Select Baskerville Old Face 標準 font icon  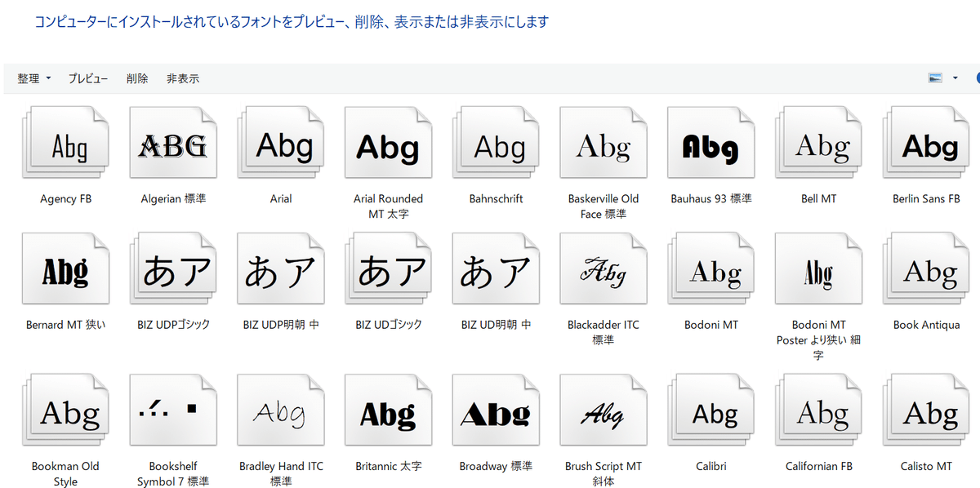(x=604, y=143)
